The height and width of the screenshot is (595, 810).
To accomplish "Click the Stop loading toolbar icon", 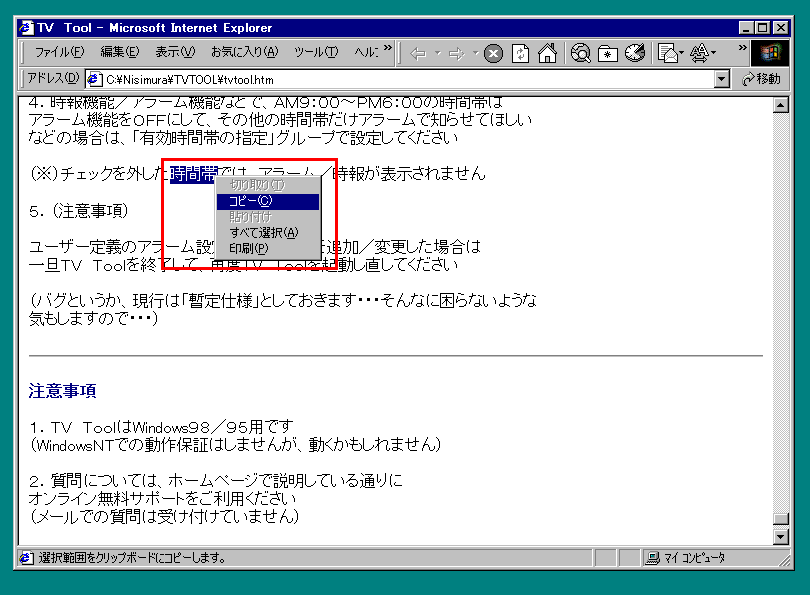I will point(493,53).
